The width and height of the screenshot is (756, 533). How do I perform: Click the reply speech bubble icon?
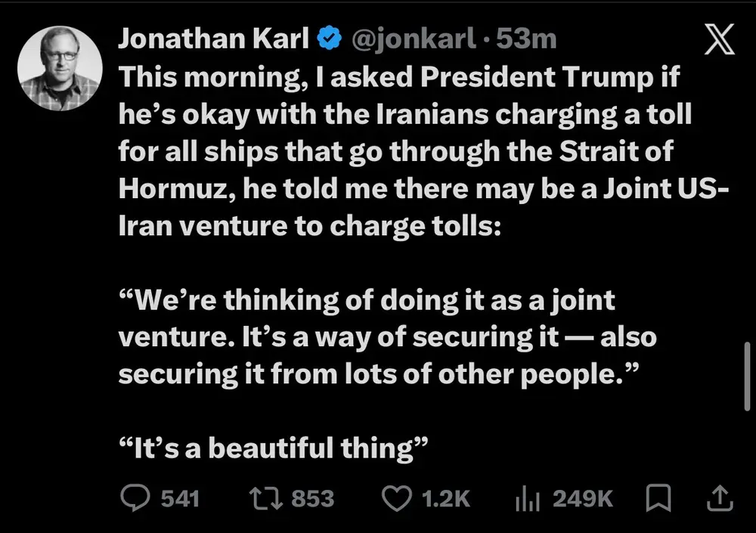137,498
